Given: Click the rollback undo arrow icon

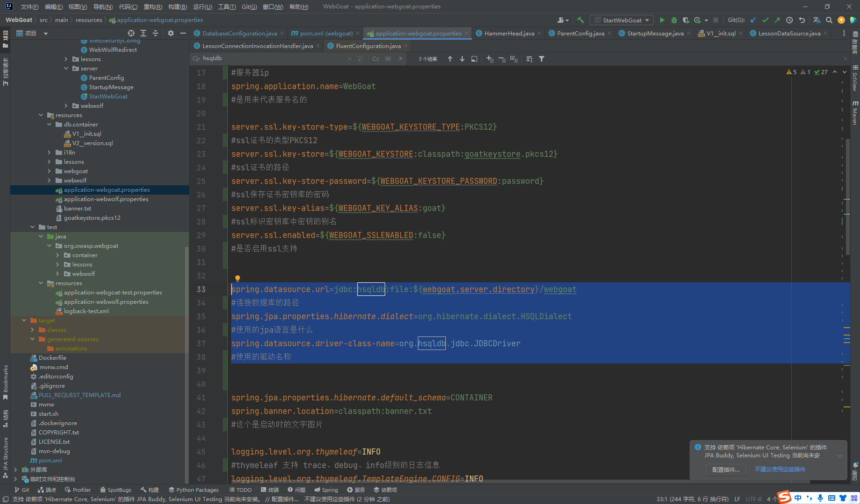Looking at the screenshot, I should point(802,20).
